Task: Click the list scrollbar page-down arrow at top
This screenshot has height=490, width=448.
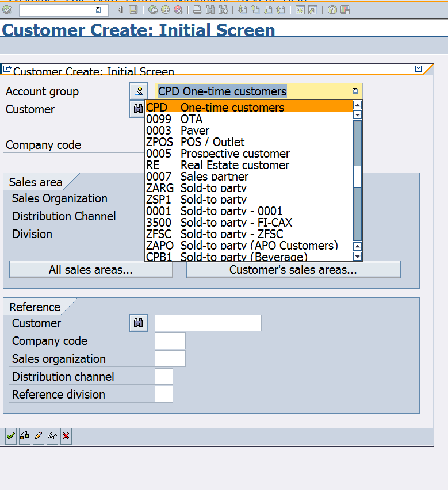Action: click(357, 115)
